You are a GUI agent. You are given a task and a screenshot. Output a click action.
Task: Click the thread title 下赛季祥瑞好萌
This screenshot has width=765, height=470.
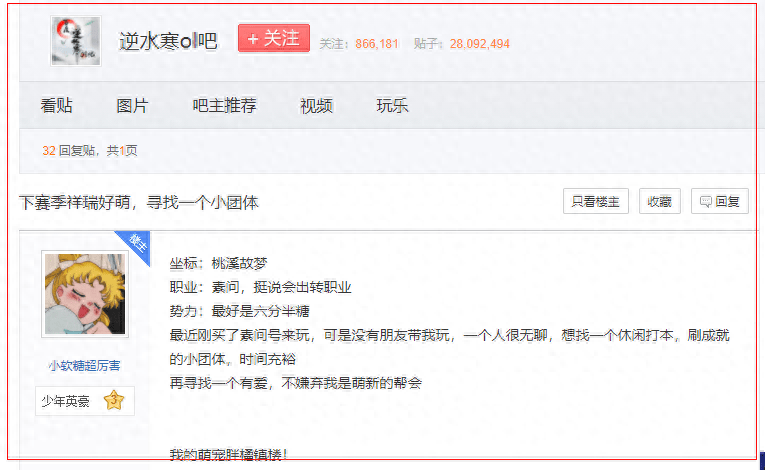tap(138, 202)
